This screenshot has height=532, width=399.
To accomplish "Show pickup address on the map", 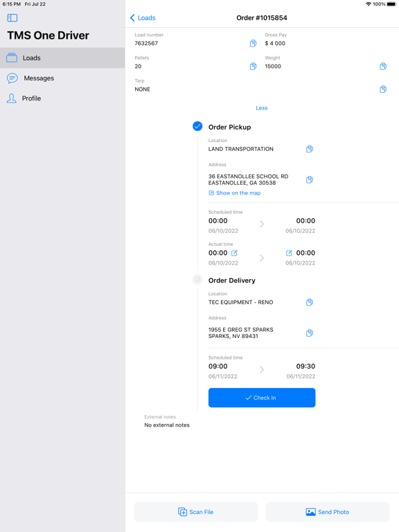I will tap(234, 193).
